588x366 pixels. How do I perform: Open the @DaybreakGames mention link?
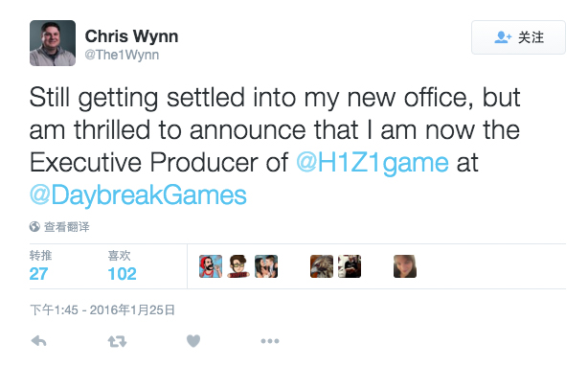coord(138,195)
